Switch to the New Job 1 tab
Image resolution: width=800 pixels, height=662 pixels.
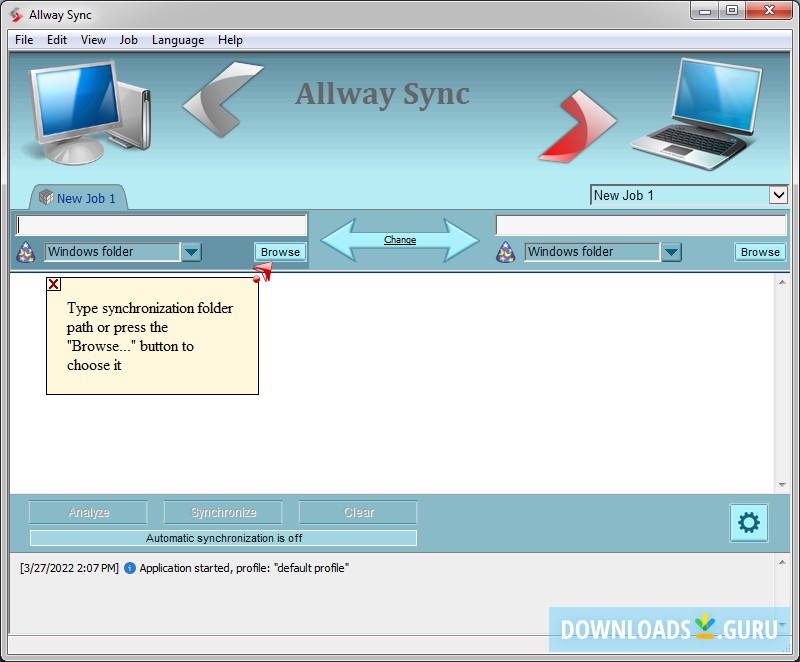(x=85, y=198)
